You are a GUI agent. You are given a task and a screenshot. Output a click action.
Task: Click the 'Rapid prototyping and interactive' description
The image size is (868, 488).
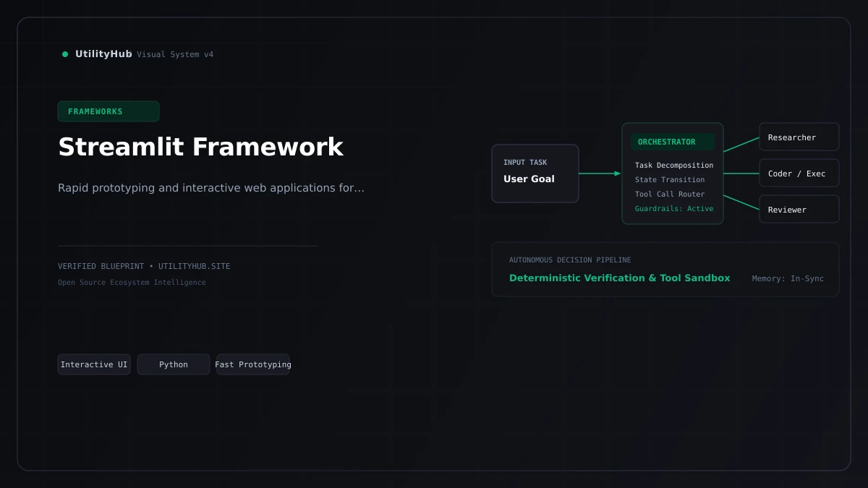pos(211,188)
